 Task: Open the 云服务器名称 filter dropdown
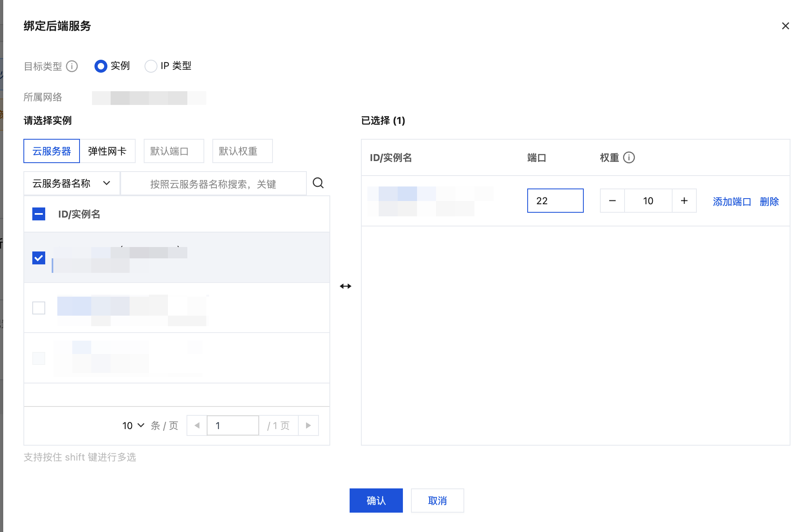(71, 184)
